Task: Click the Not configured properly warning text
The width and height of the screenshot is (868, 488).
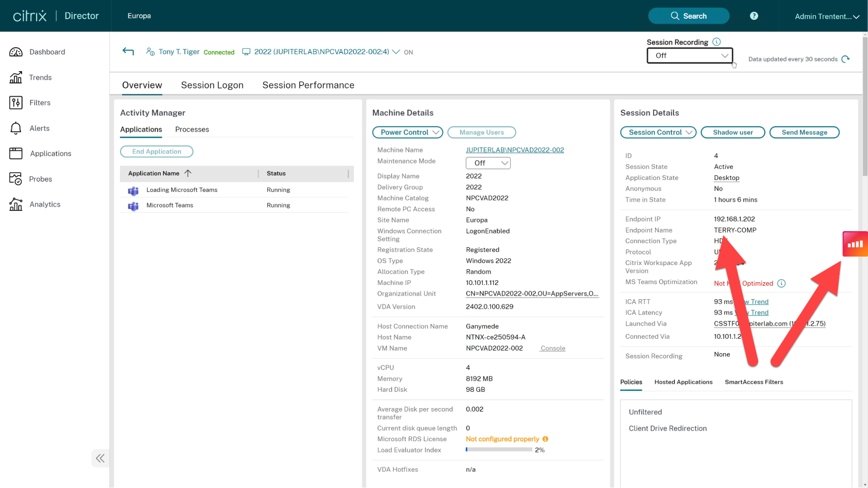Action: [502, 439]
